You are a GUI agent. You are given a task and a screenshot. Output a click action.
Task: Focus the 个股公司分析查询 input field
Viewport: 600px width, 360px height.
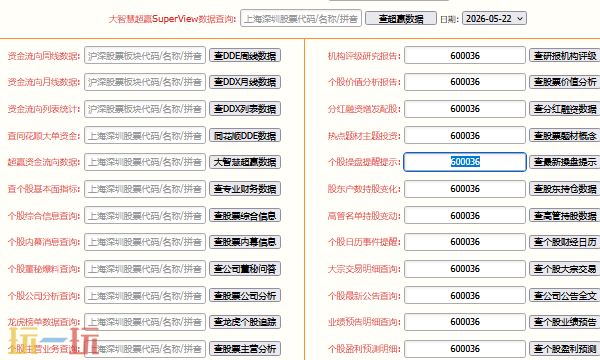pyautogui.click(x=145, y=296)
